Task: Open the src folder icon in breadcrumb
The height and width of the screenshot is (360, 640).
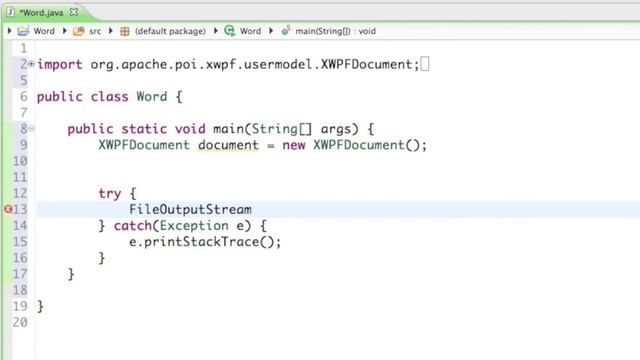Action: point(78,31)
